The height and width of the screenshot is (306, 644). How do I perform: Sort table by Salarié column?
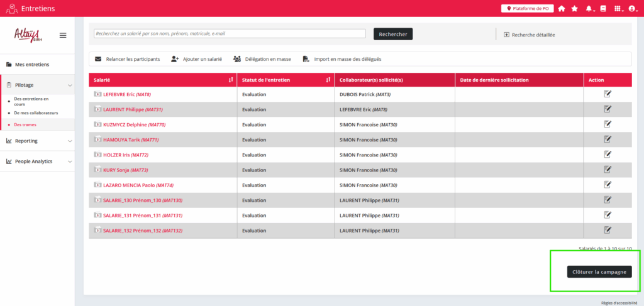231,80
